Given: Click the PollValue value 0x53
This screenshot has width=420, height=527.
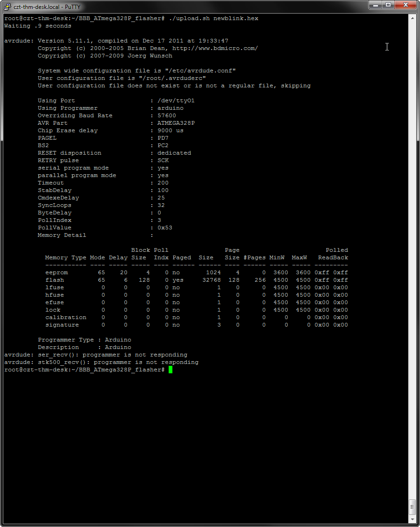Looking at the screenshot, I should [x=164, y=228].
